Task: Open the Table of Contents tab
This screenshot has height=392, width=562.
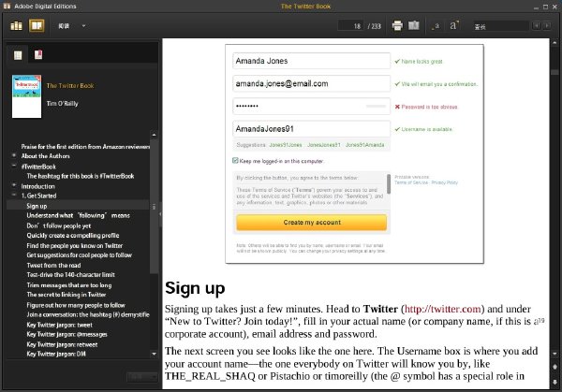Action: pos(18,55)
